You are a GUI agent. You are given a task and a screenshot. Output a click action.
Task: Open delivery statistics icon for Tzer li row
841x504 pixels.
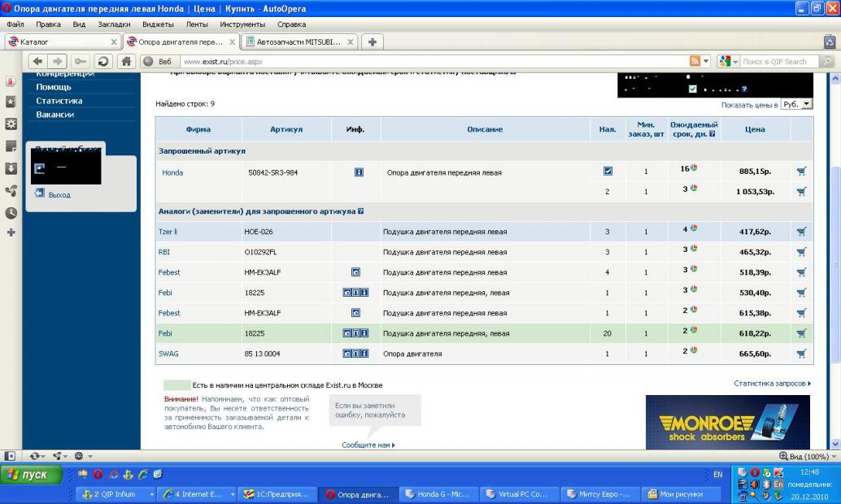[694, 228]
